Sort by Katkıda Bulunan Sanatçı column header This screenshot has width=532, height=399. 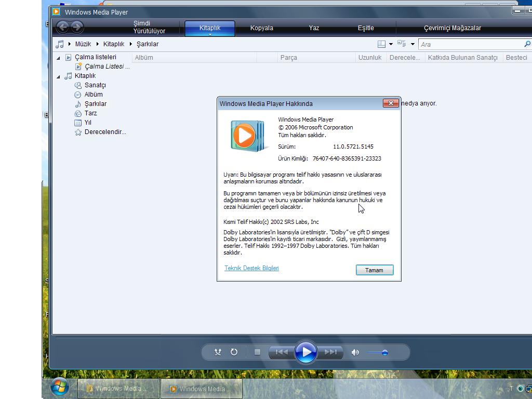point(464,58)
